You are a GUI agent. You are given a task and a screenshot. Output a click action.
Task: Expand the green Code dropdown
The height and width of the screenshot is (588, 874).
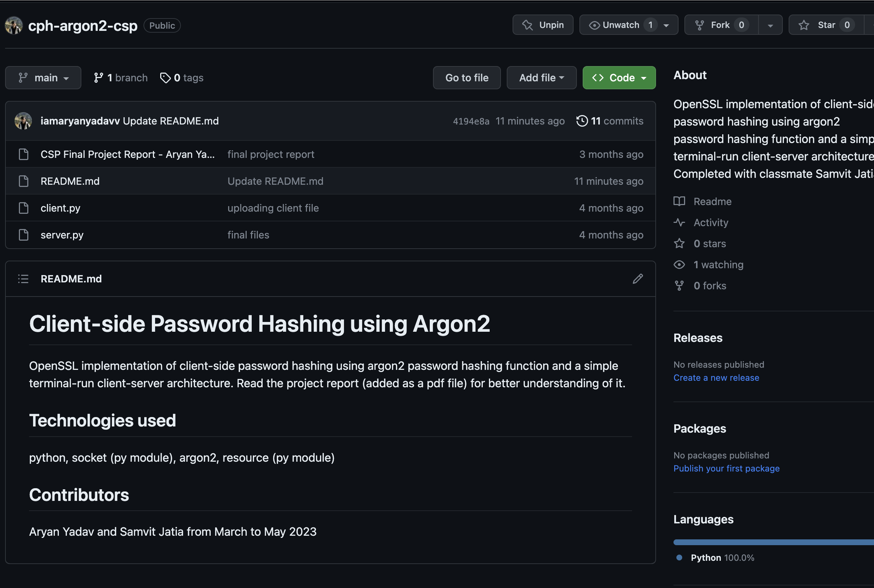619,78
